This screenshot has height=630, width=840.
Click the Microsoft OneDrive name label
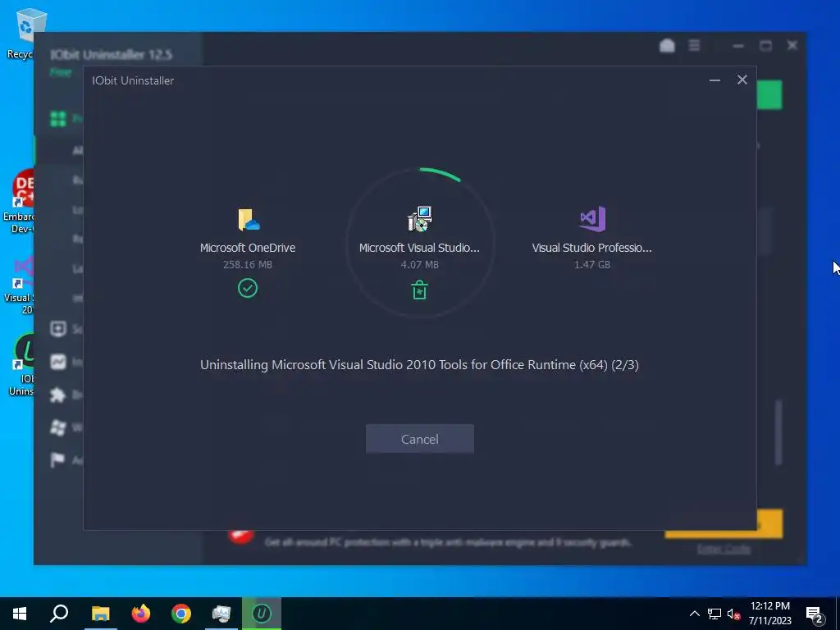click(x=248, y=248)
